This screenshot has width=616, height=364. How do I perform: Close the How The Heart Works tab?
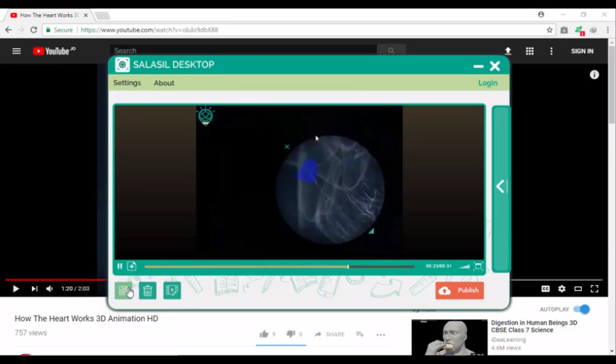(86, 15)
